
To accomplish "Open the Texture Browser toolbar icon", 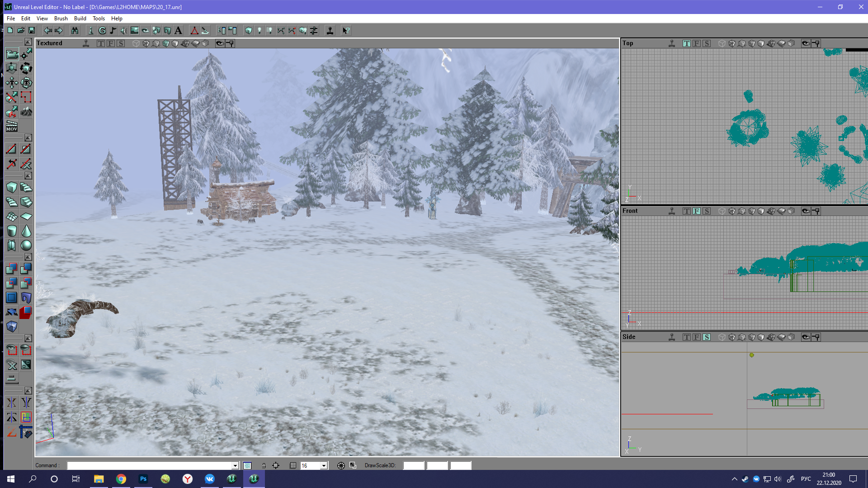I will pyautogui.click(x=135, y=31).
